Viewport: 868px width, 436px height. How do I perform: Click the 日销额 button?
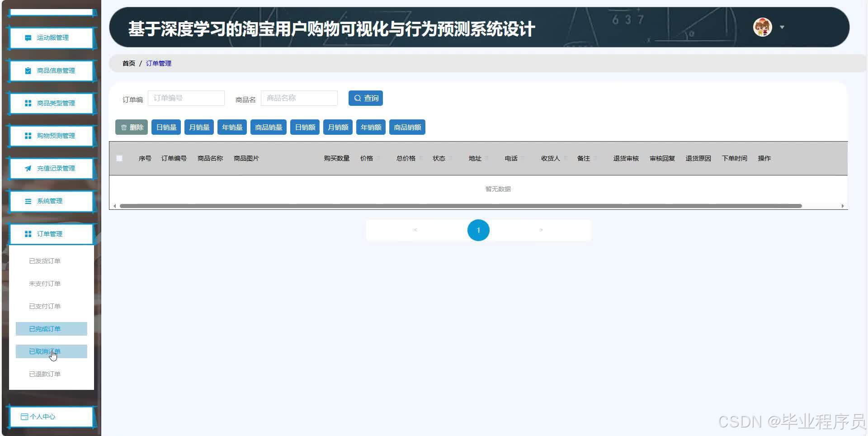[x=305, y=128]
